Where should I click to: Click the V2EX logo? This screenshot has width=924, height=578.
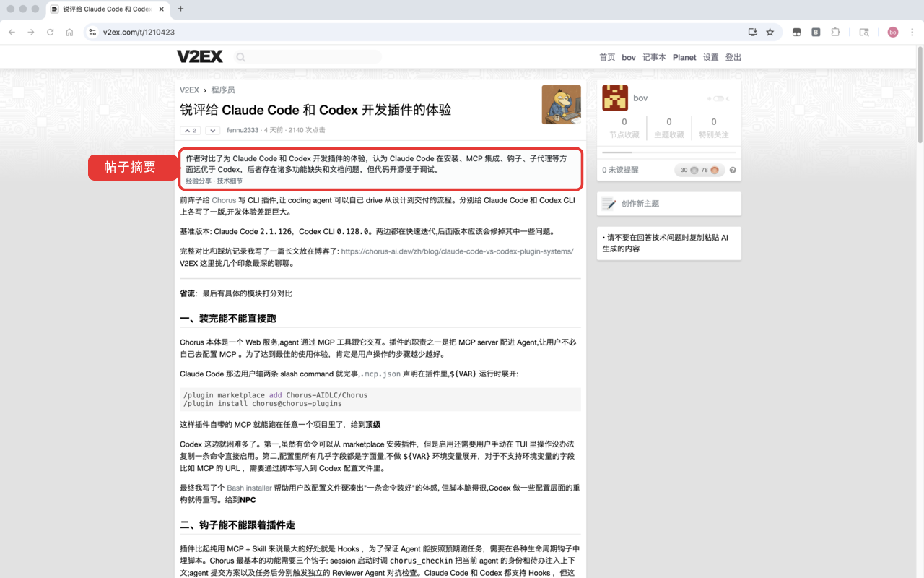click(x=200, y=57)
